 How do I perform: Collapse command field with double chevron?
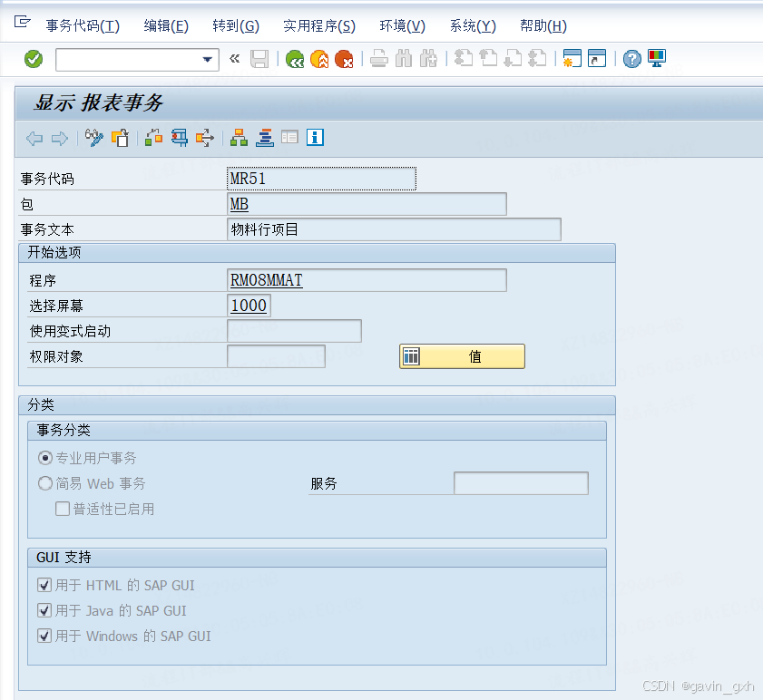(x=235, y=59)
